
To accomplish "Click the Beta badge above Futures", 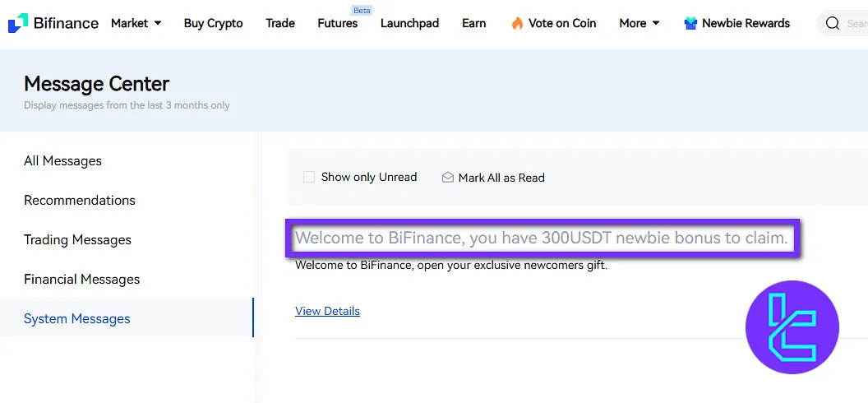I will coord(362,10).
